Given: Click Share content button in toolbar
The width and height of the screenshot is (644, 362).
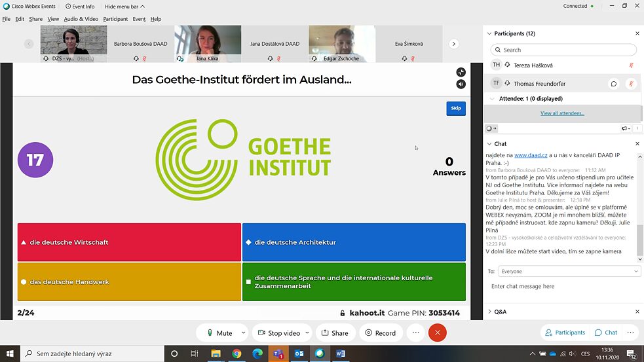Looking at the screenshot, I should (x=335, y=333).
